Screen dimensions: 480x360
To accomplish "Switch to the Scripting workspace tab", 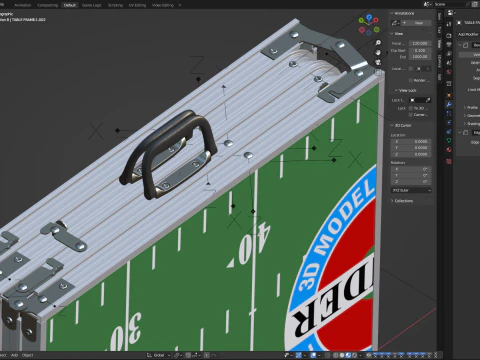I will coord(115,5).
